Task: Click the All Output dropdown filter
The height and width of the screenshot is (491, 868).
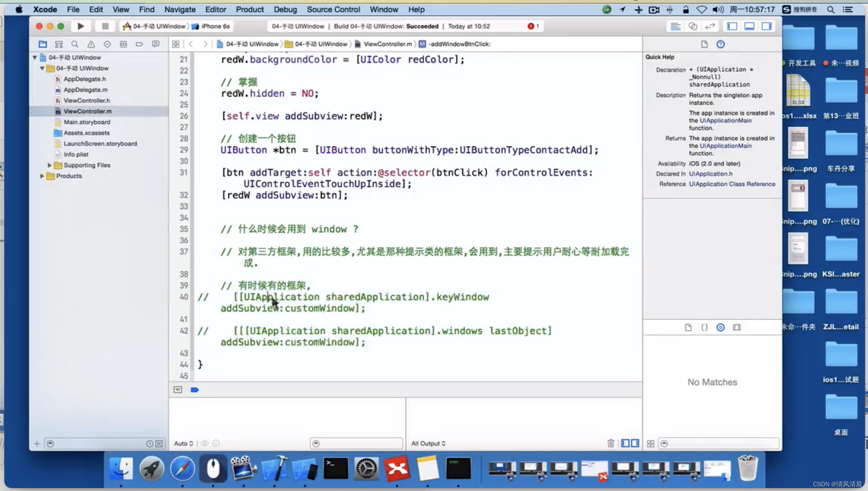Action: pyautogui.click(x=428, y=443)
